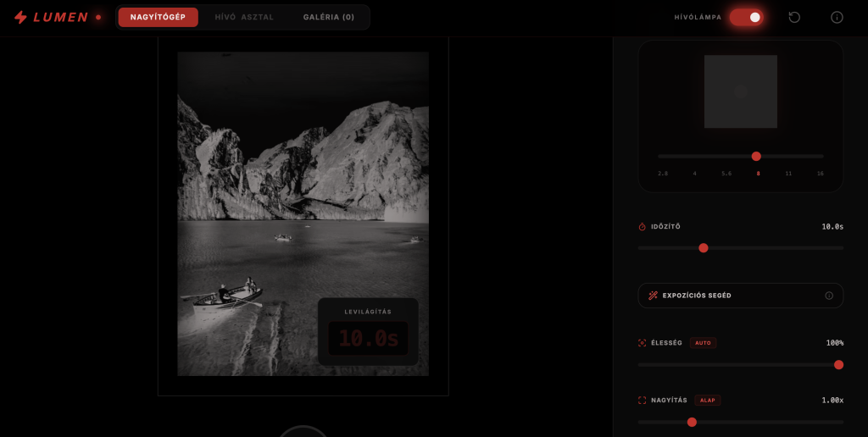Click the frame icon beside Nagyítás
Image resolution: width=868 pixels, height=437 pixels.
click(642, 401)
